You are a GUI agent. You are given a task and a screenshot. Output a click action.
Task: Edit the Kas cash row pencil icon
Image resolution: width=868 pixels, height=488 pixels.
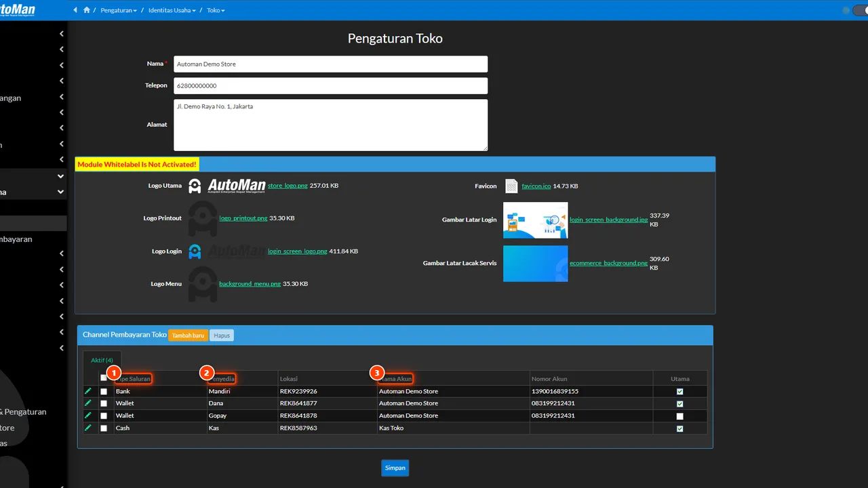point(87,428)
